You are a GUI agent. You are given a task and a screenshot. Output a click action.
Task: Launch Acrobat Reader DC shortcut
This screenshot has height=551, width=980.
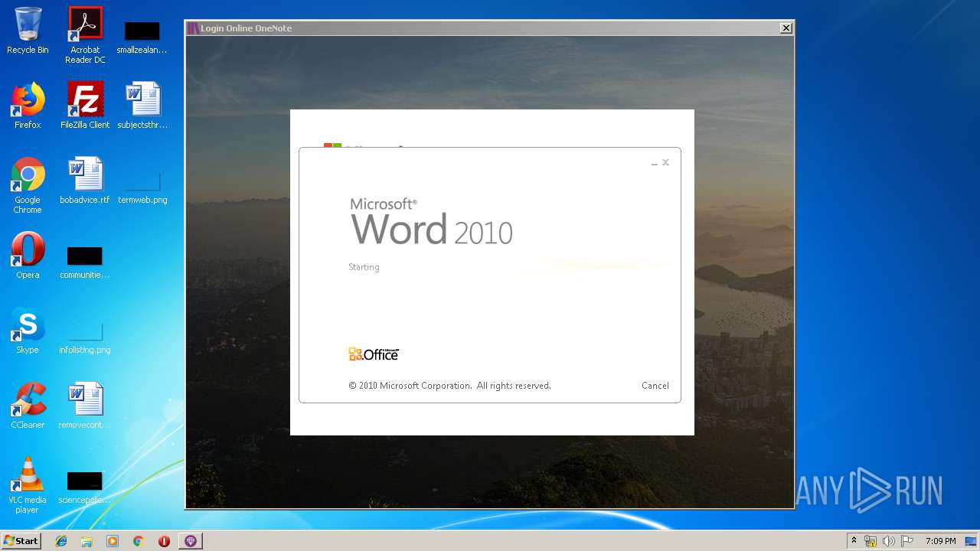coord(85,35)
